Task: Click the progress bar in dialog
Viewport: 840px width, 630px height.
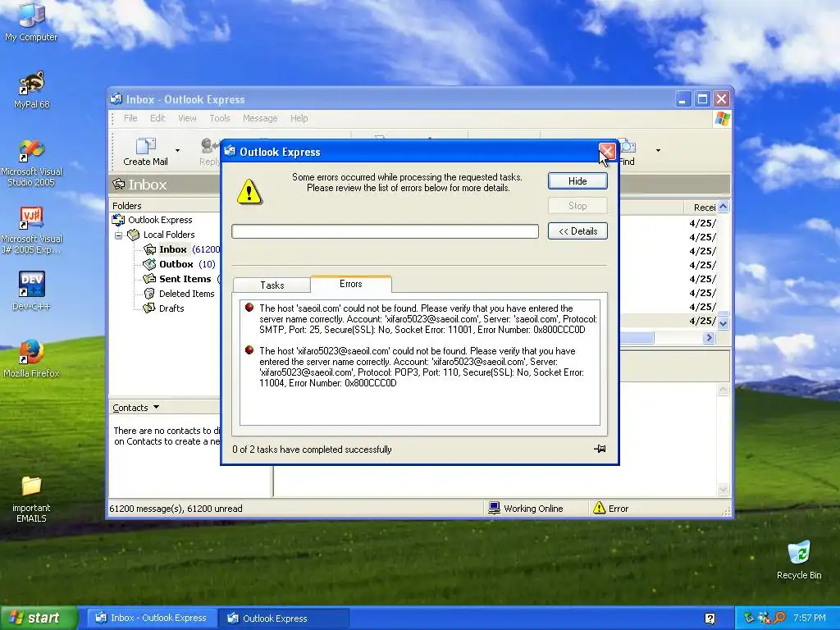Action: coord(385,231)
